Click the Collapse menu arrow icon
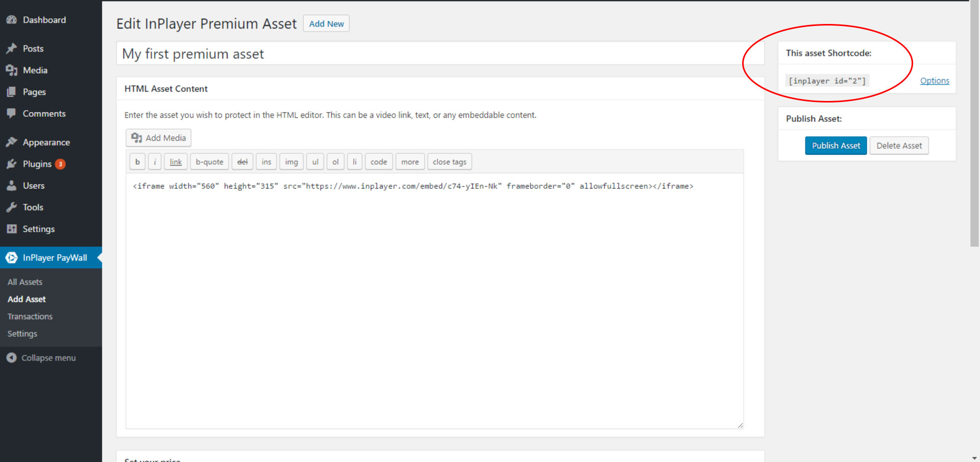This screenshot has height=462, width=980. (x=11, y=358)
